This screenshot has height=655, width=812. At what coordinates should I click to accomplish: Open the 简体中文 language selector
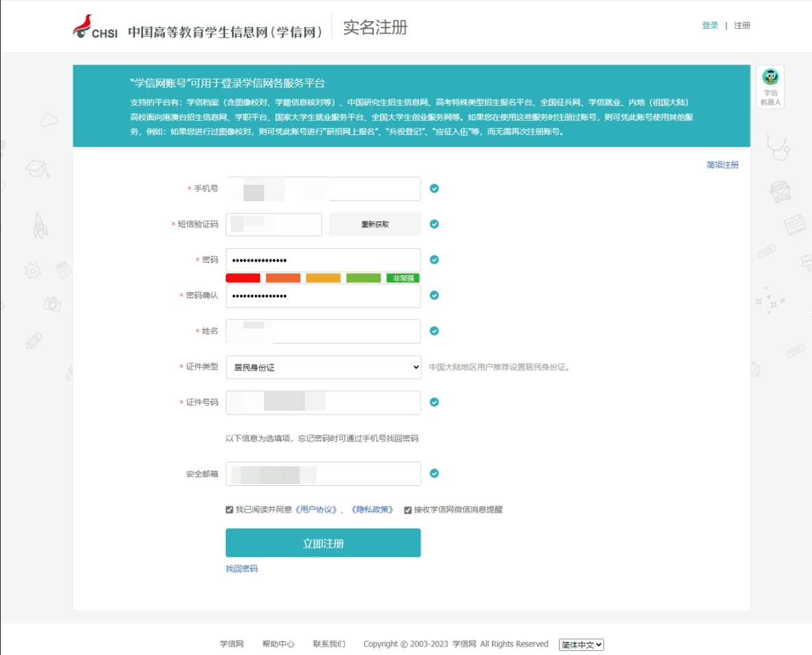(581, 645)
